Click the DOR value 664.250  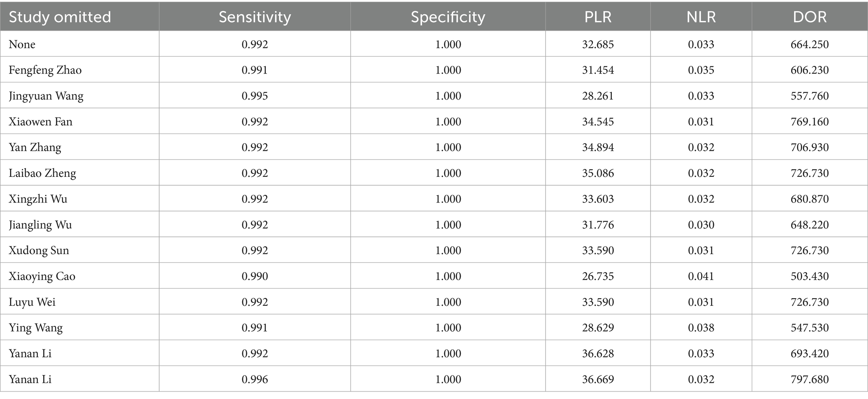(809, 45)
